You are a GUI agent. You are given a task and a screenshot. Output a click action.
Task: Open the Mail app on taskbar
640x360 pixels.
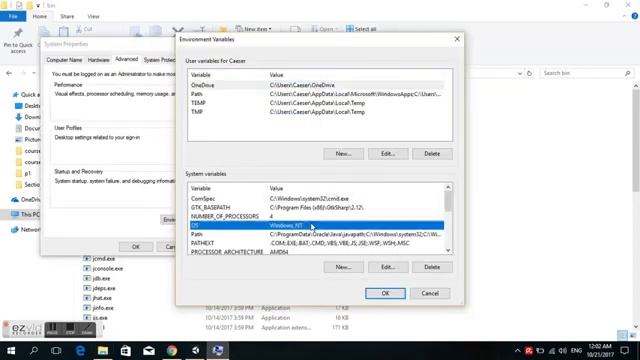click(149, 351)
